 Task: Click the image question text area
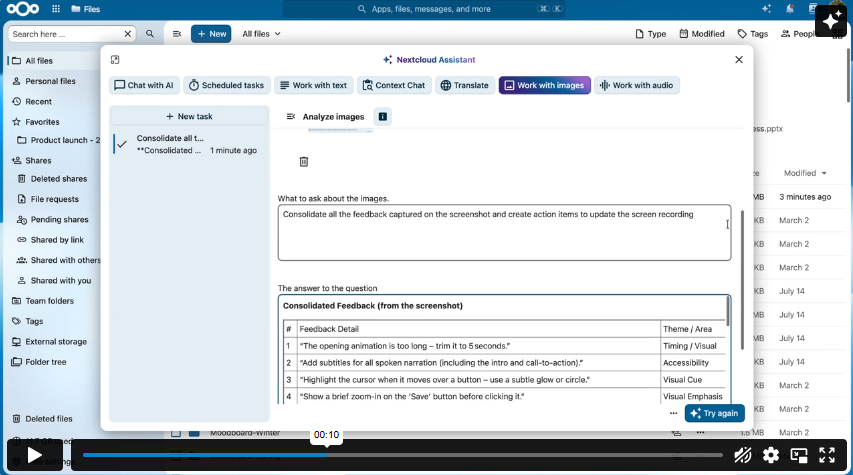[x=504, y=233]
